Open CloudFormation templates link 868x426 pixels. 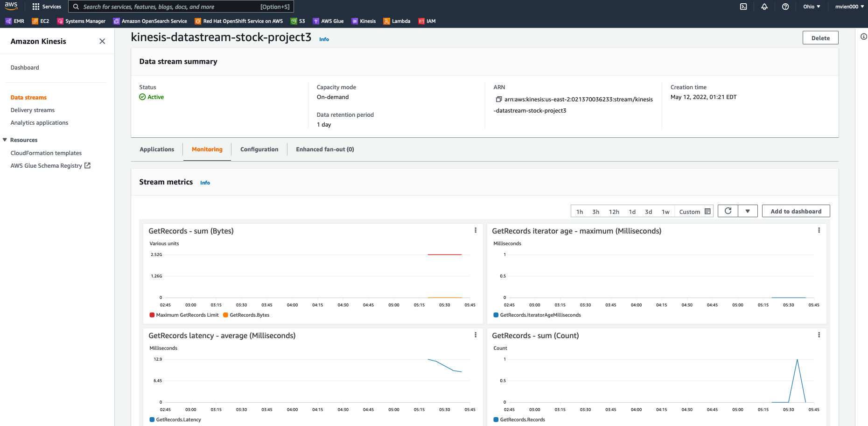pyautogui.click(x=46, y=153)
